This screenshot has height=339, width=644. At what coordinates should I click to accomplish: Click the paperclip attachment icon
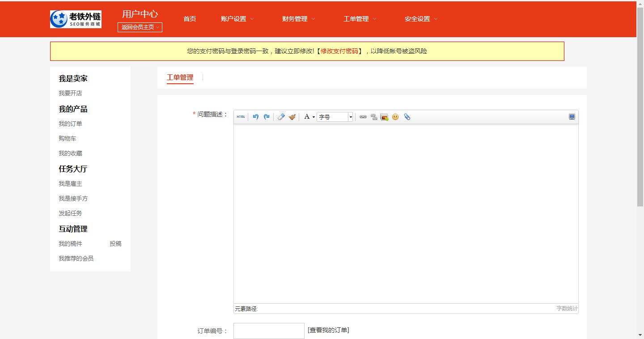(407, 117)
